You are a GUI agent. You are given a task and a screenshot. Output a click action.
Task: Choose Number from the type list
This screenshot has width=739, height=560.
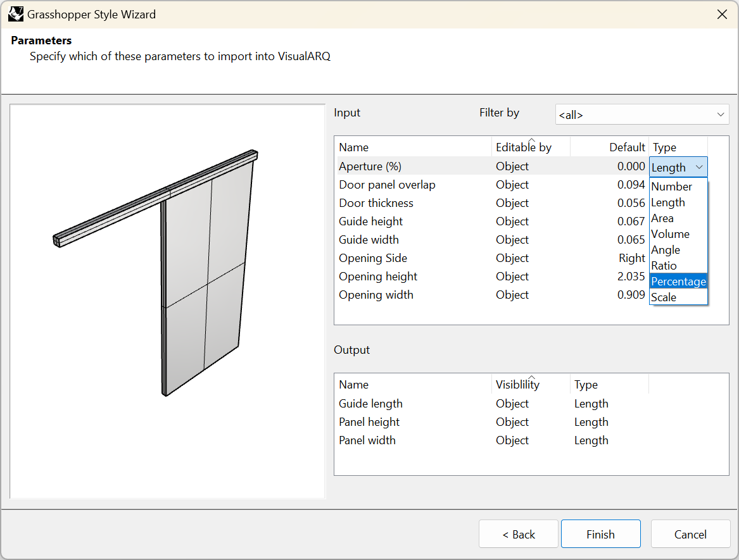pos(678,187)
